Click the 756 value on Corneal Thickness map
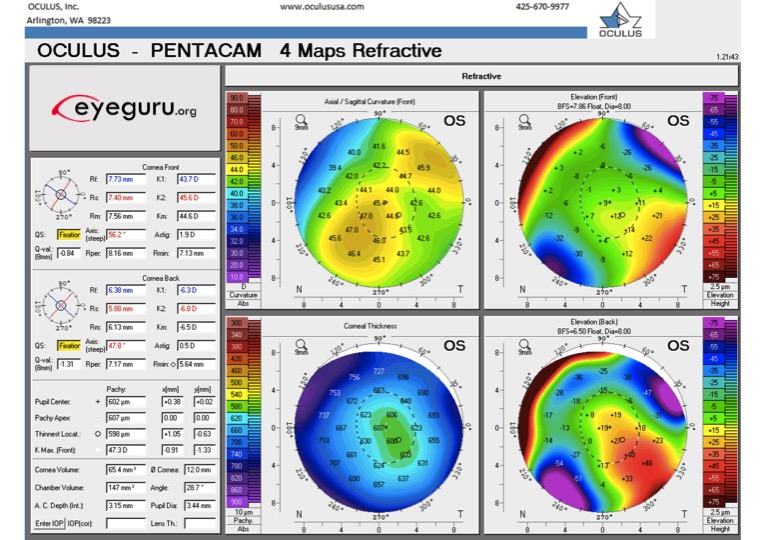The image size is (766, 540). tap(354, 377)
